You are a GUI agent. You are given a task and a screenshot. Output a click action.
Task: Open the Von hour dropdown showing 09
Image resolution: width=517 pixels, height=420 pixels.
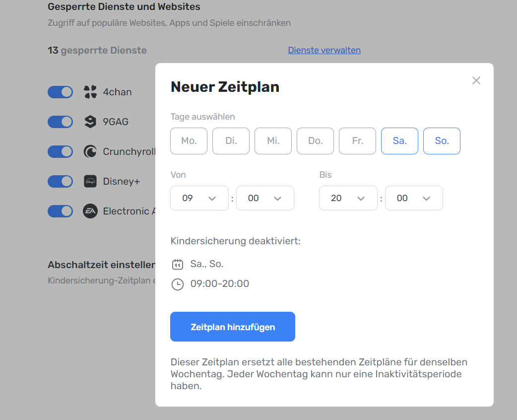199,198
